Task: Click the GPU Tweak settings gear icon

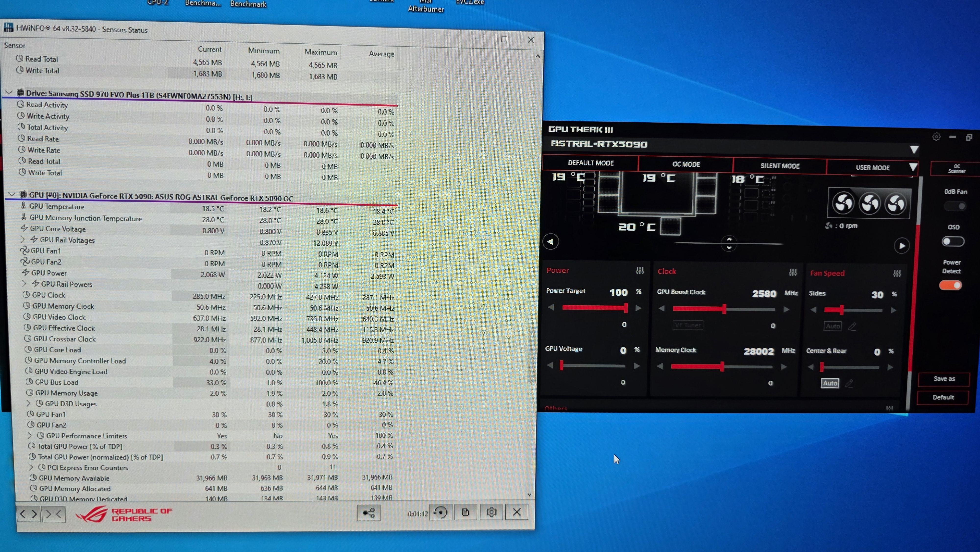Action: tap(936, 137)
